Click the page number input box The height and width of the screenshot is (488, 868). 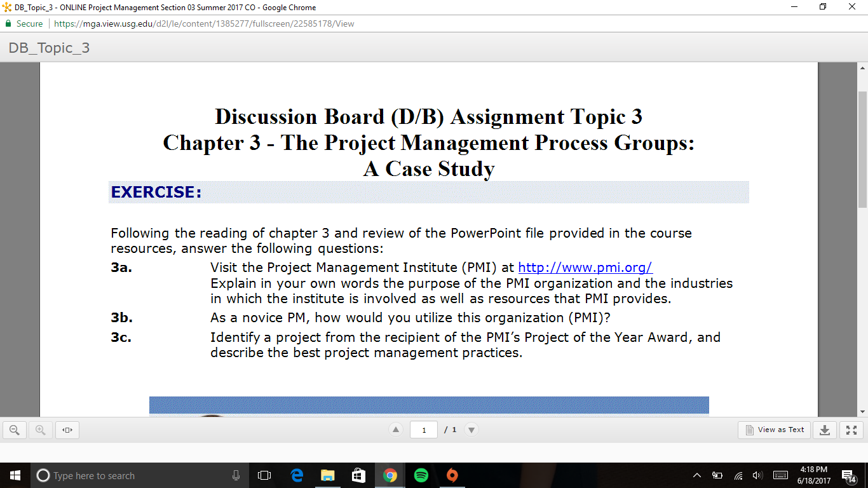click(x=424, y=430)
